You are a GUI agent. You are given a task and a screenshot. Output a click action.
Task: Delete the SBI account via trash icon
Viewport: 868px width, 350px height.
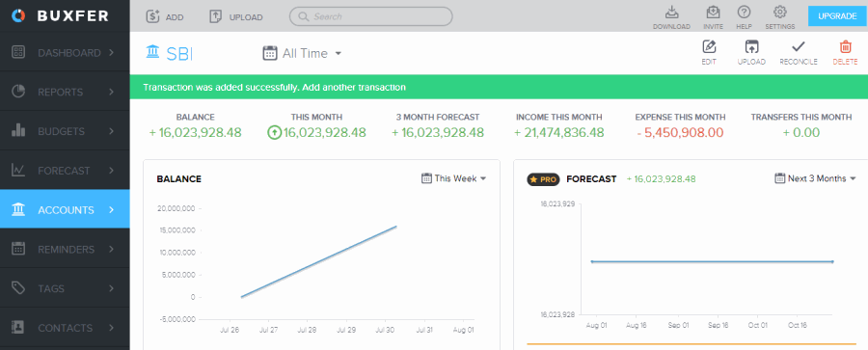tap(845, 46)
